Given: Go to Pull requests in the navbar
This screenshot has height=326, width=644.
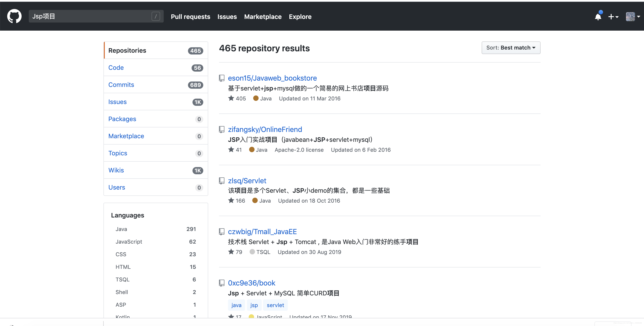Looking at the screenshot, I should point(190,16).
